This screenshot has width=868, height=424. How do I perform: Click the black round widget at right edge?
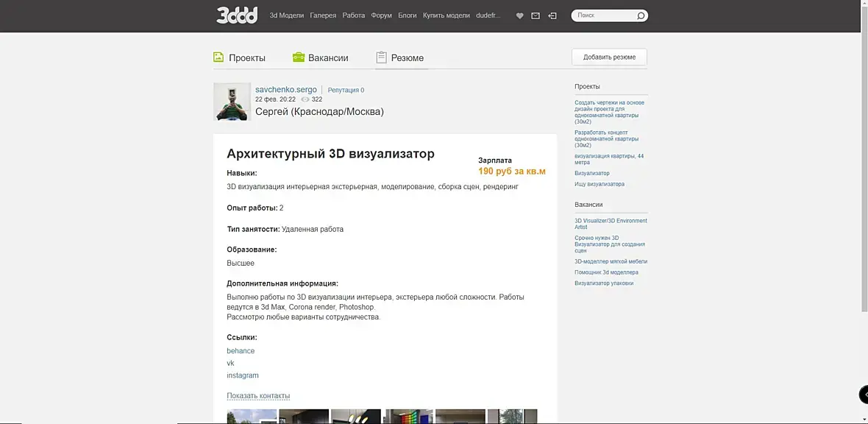[864, 394]
